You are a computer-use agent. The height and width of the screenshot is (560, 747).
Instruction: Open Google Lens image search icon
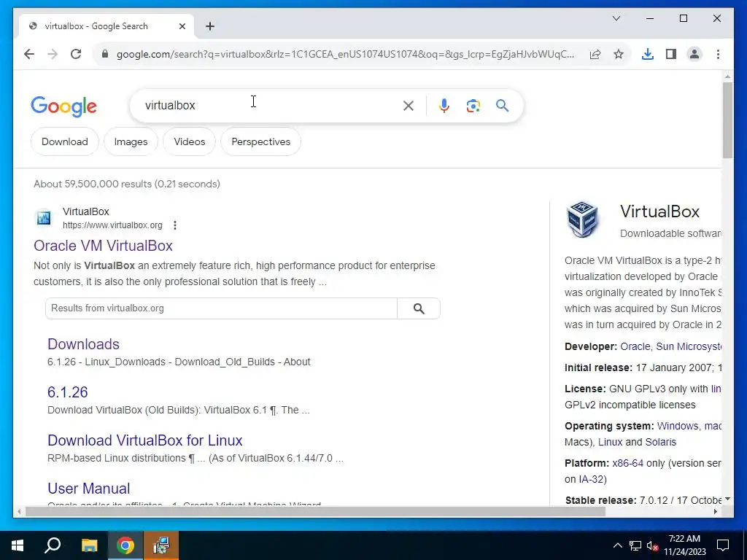[473, 106]
